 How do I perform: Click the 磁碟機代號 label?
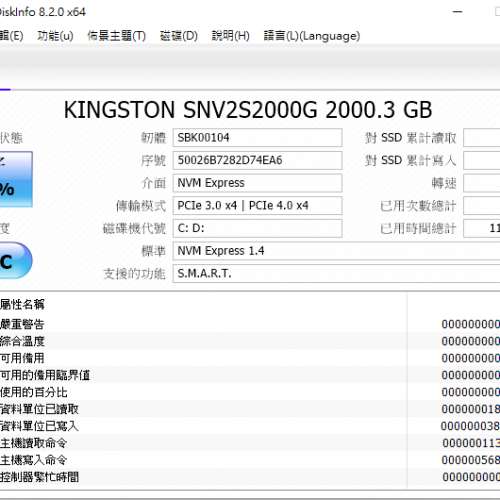[134, 228]
